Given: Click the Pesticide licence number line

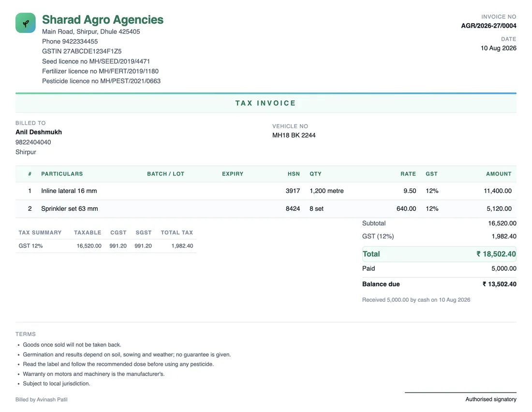Looking at the screenshot, I should 102,81.
